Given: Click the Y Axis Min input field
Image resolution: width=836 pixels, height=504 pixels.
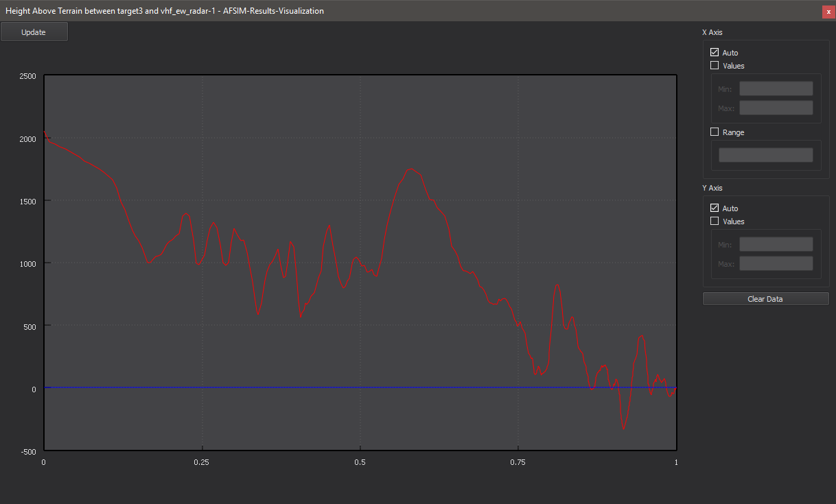Looking at the screenshot, I should click(x=776, y=244).
